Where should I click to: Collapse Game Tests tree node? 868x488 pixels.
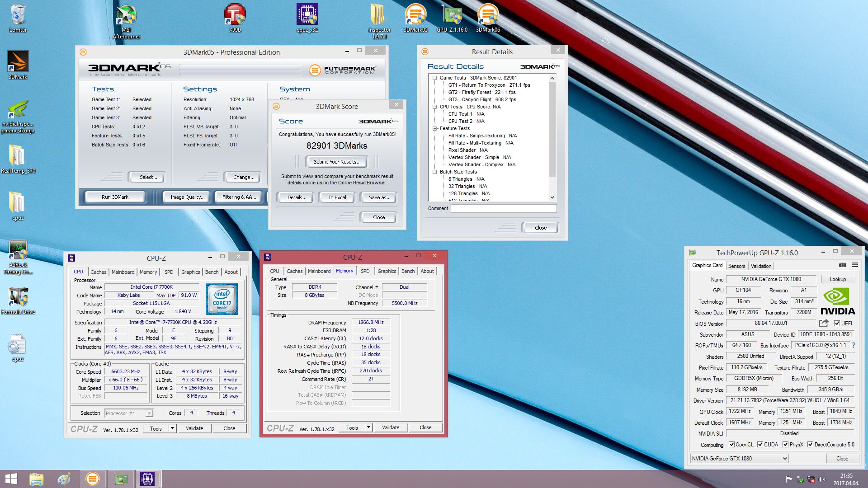click(x=434, y=78)
